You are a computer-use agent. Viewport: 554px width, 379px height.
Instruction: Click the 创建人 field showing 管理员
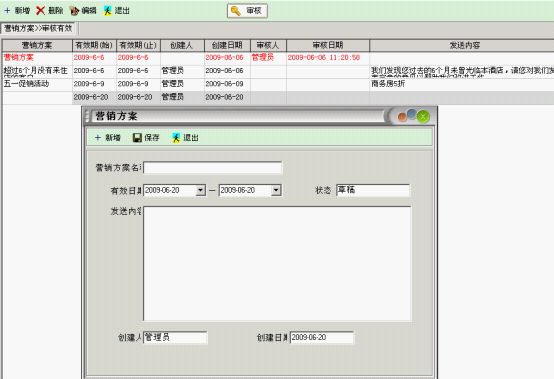[175, 337]
